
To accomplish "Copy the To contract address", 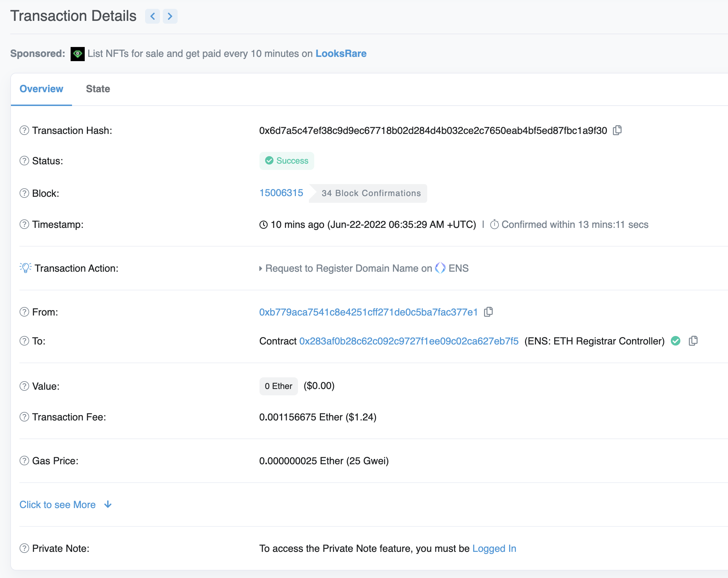I will pyautogui.click(x=693, y=341).
